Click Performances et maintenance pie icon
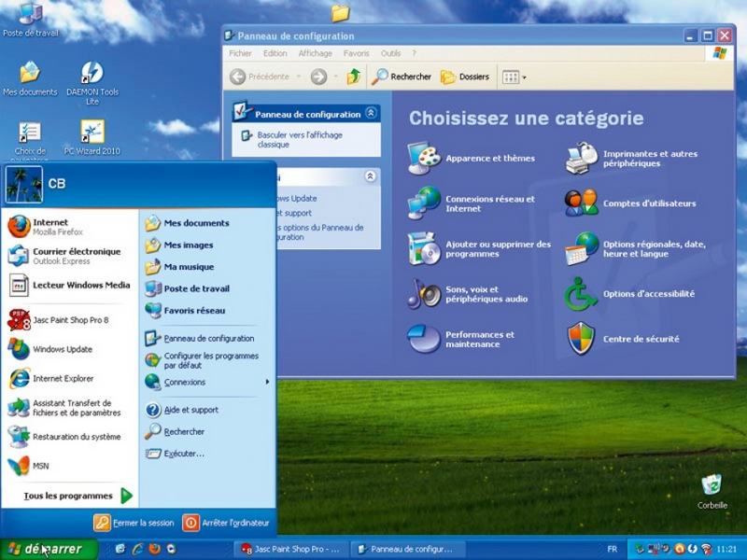This screenshot has width=747, height=560. (x=424, y=339)
